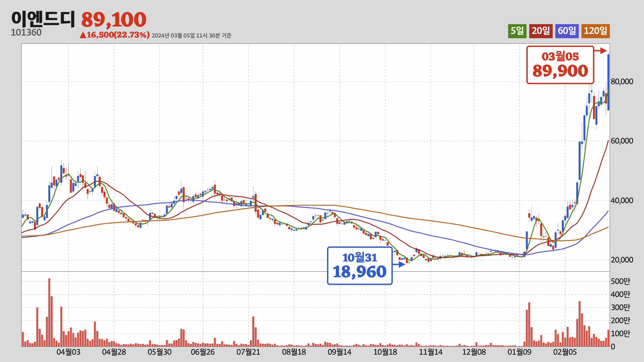The height and width of the screenshot is (362, 644).
Task: Click the volume spike bar at 07월21
Action: tap(253, 331)
